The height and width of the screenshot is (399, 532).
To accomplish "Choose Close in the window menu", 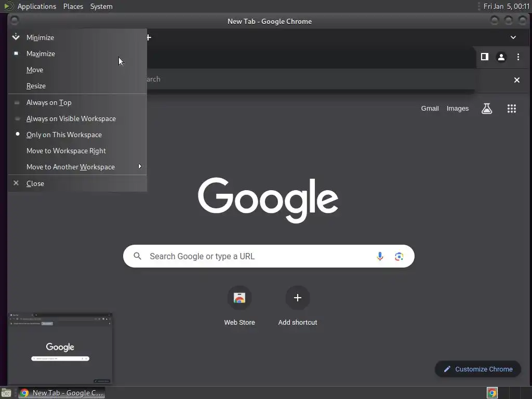I will click(x=77, y=183).
